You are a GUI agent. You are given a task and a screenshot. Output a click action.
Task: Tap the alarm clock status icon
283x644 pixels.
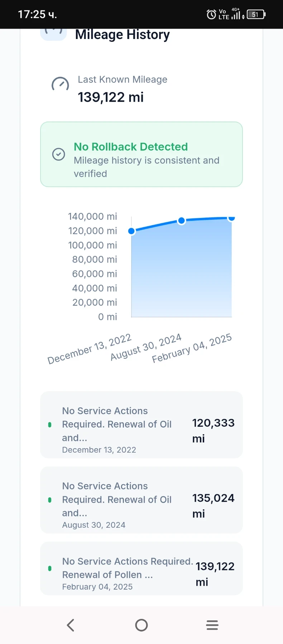point(211,15)
